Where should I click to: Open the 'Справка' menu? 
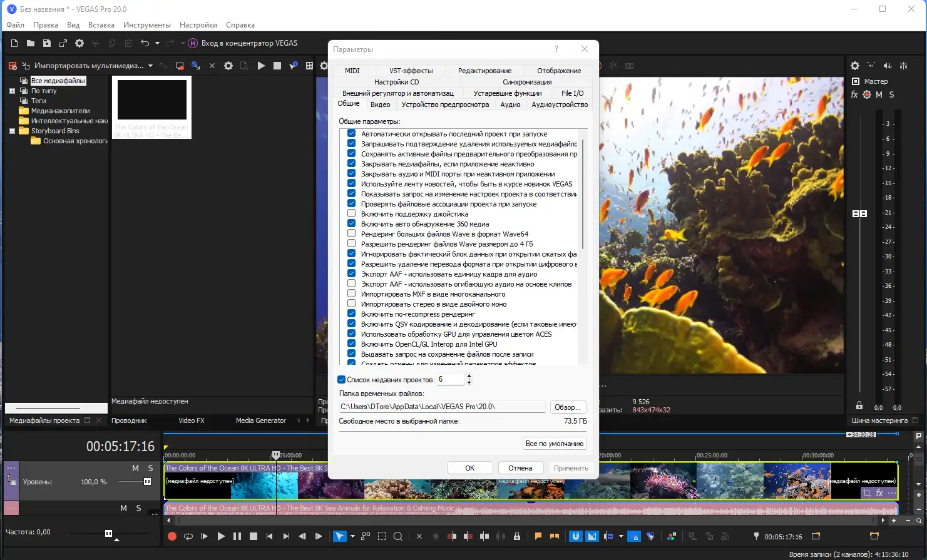[x=240, y=25]
